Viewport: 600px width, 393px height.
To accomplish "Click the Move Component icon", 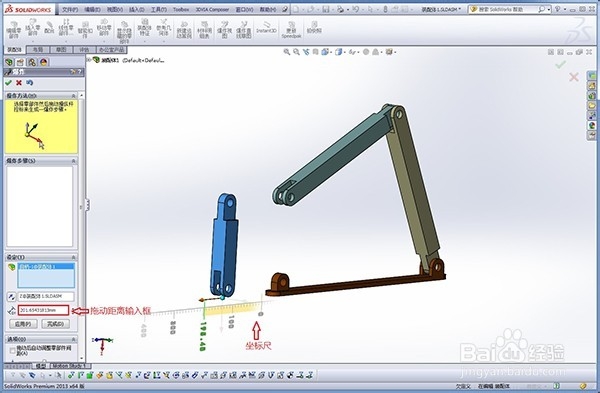I will 104,29.
